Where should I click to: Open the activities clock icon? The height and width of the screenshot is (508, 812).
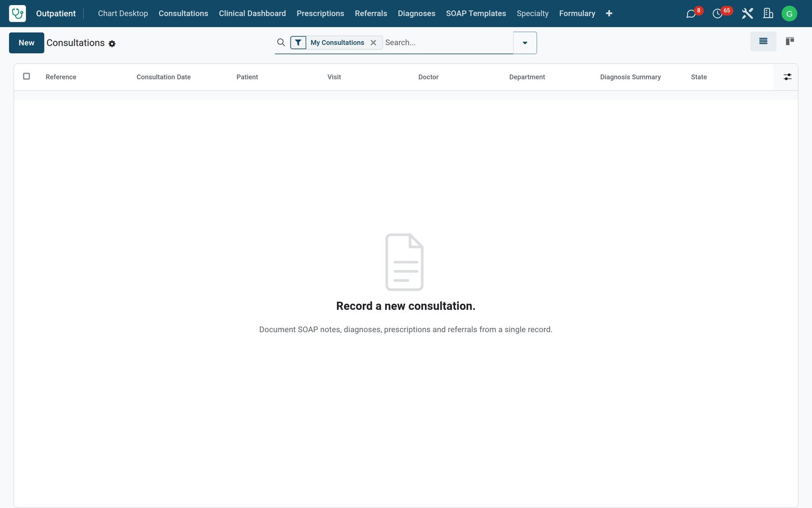(717, 14)
